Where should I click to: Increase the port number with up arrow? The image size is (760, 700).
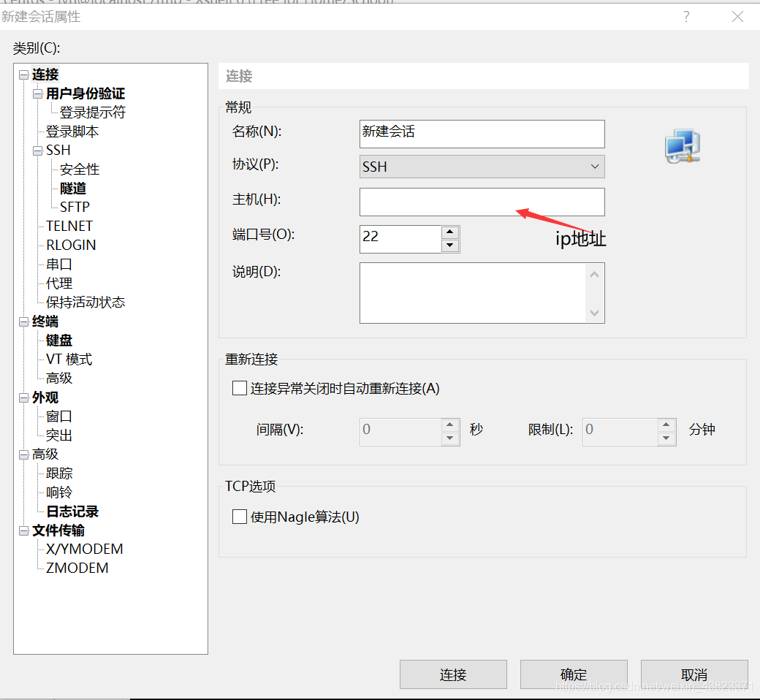click(x=449, y=234)
